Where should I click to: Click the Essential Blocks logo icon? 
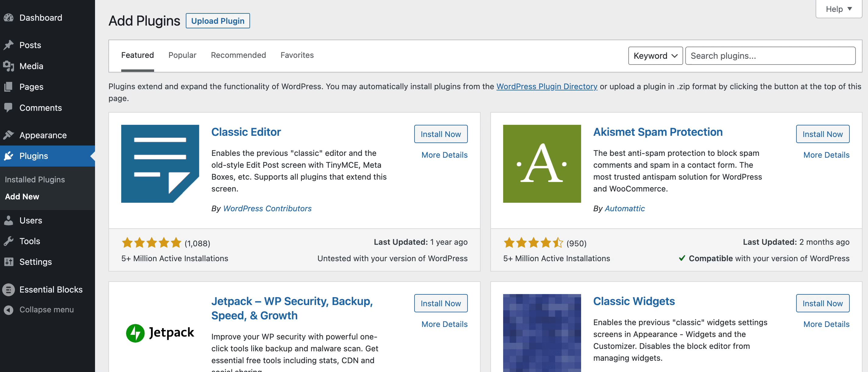(9, 290)
